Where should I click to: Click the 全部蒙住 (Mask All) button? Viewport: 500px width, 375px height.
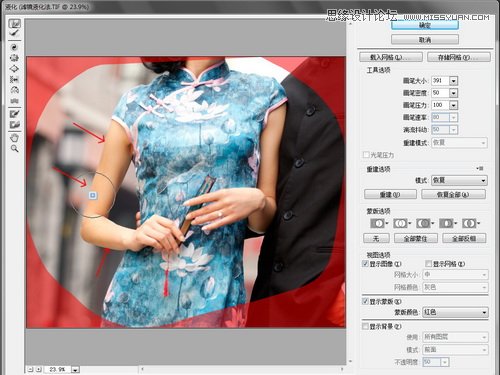pyautogui.click(x=416, y=238)
